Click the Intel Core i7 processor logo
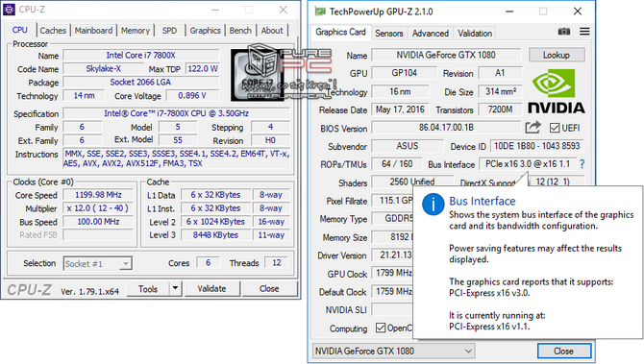This screenshot has height=364, width=644. click(258, 75)
